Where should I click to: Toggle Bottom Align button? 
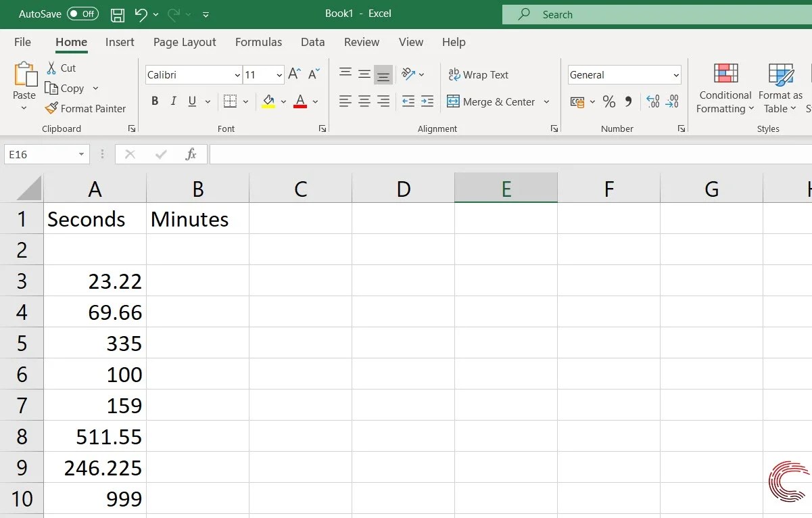point(383,74)
